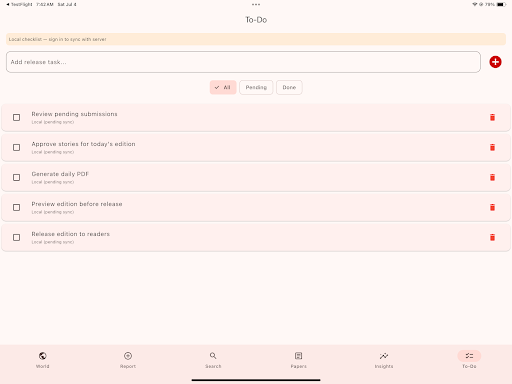The image size is (512, 384).
Task: Select the To-Do tab in bottom bar
Action: (469, 360)
